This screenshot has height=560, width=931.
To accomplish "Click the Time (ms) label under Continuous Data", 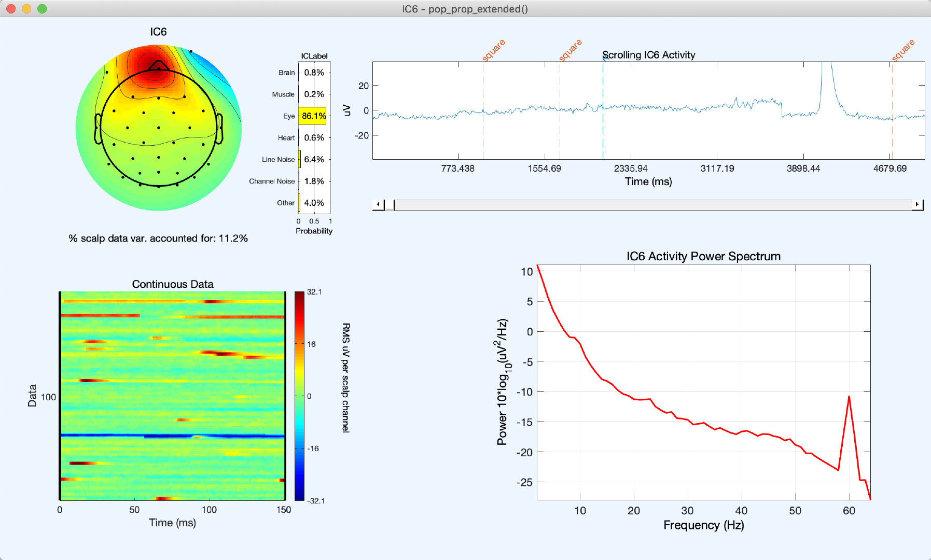I will 172,523.
